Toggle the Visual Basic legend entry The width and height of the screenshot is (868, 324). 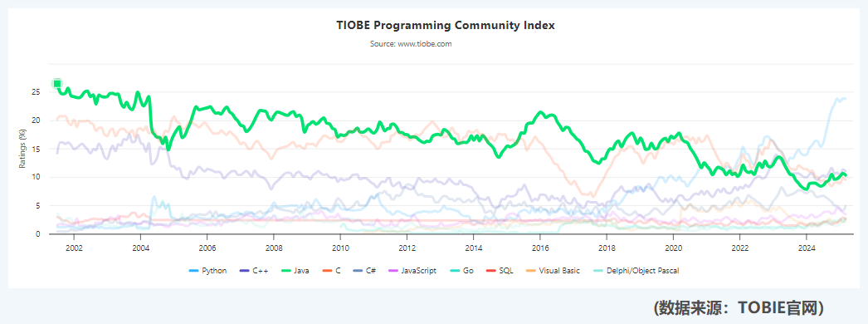(552, 271)
